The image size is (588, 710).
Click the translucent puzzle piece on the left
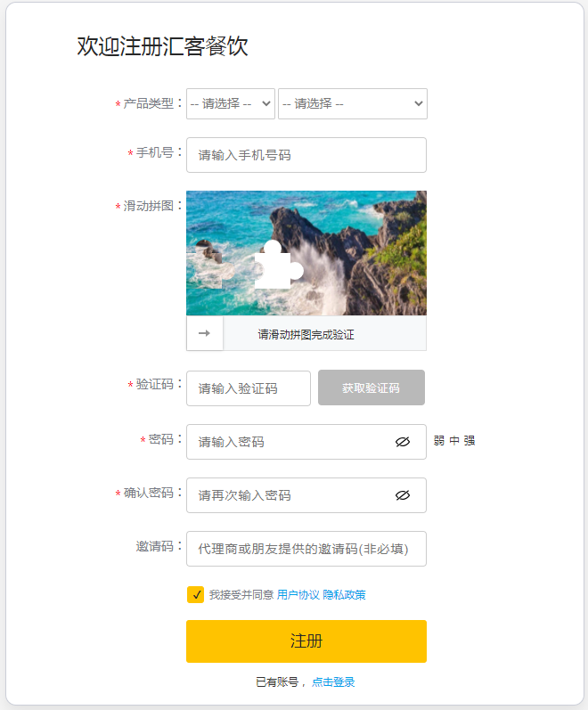point(211,265)
